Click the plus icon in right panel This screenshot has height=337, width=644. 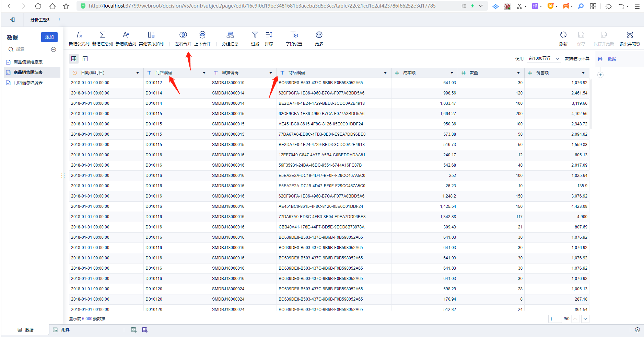[x=600, y=75]
